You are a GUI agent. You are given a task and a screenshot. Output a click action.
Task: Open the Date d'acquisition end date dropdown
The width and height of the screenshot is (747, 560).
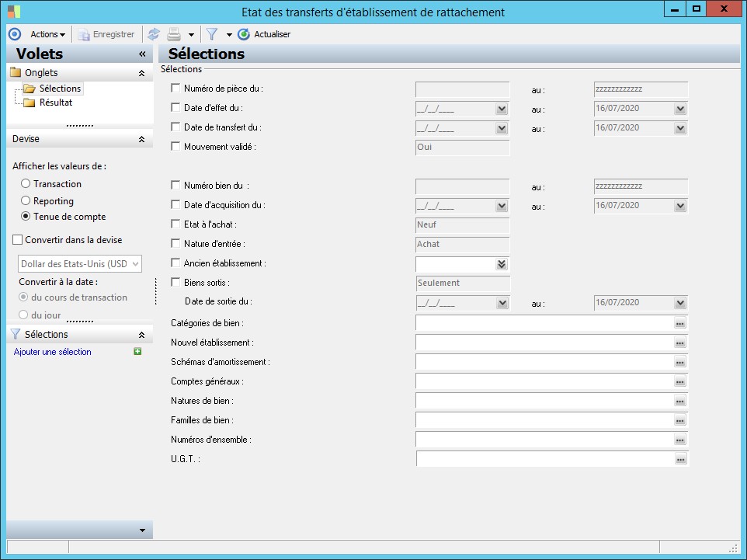[x=679, y=207]
